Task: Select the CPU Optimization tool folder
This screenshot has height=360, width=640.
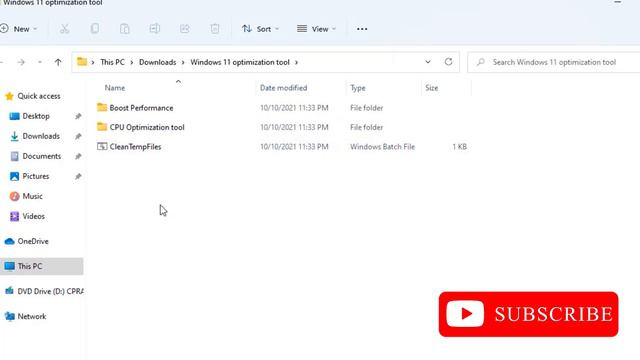Action: [147, 127]
